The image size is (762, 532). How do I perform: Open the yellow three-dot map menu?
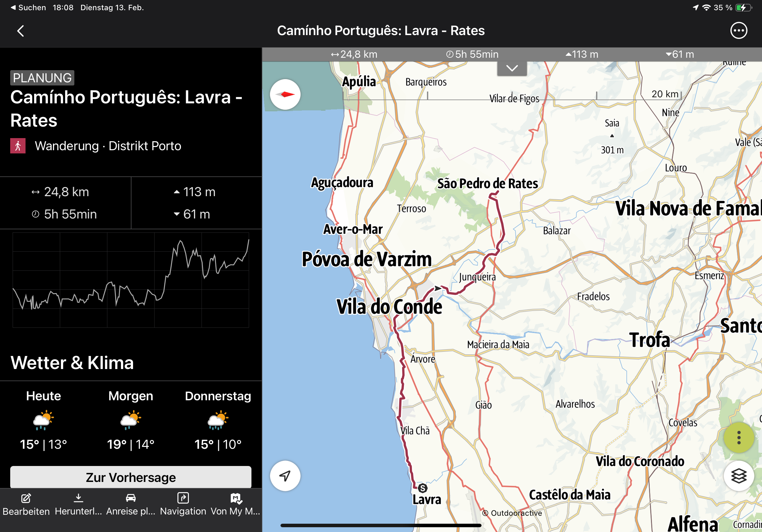[739, 438]
